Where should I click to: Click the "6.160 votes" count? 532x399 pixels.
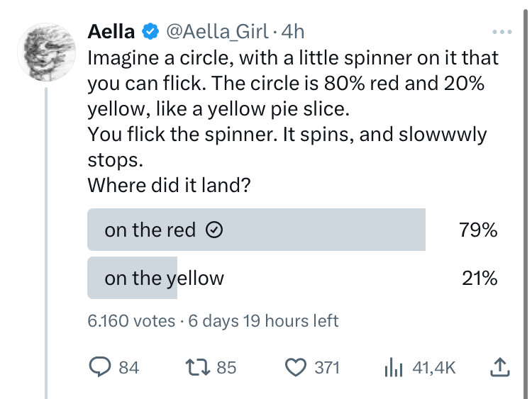(x=131, y=320)
